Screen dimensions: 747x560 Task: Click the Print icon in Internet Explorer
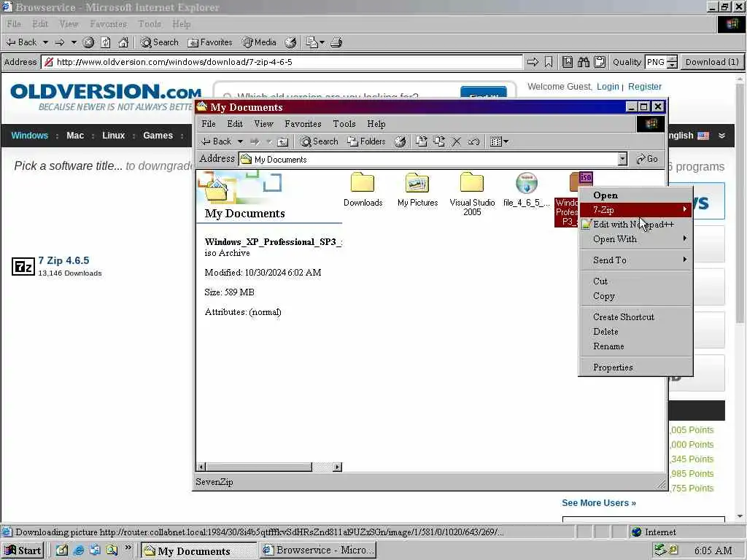pos(336,42)
